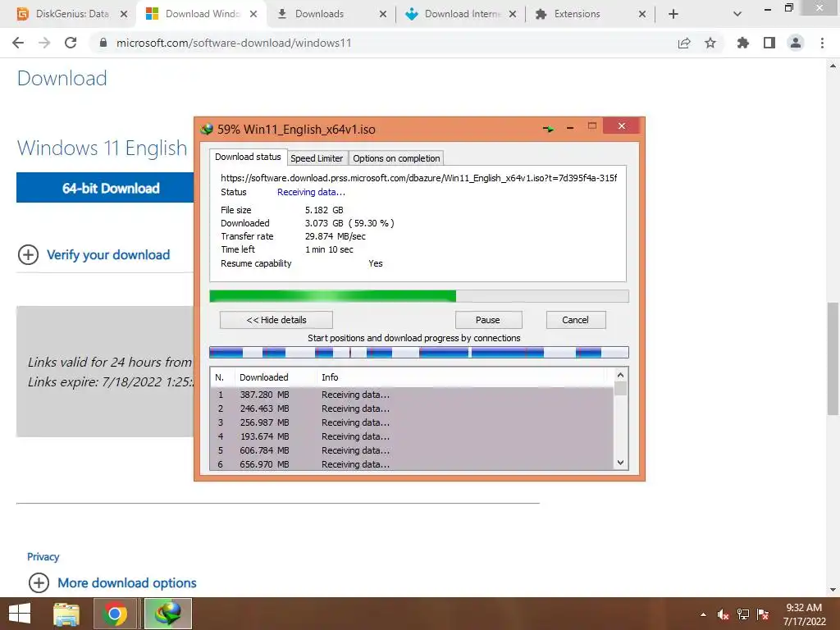
Task: Click page vertical scrollbar thumb
Action: pos(833,358)
